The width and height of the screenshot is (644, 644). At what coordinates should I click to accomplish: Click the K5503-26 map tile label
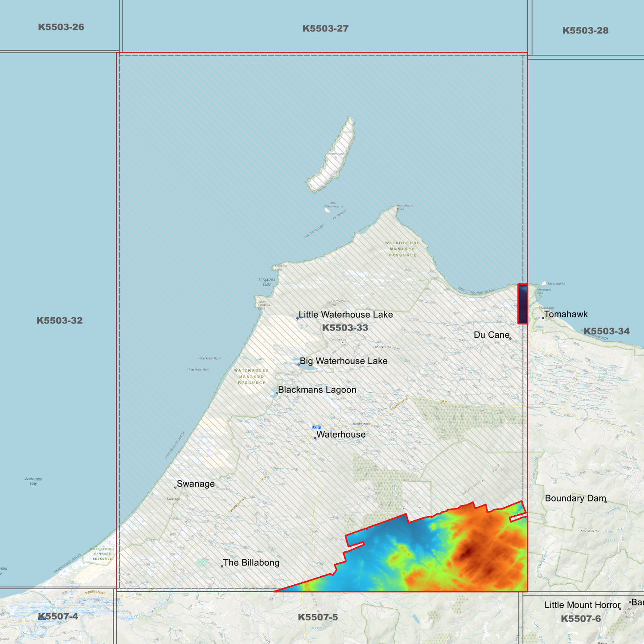click(61, 27)
